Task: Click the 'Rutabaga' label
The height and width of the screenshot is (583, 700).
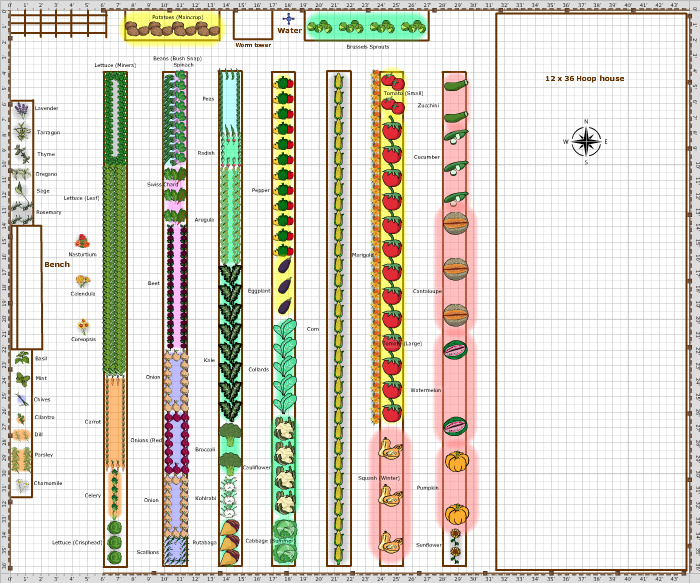Action: click(x=204, y=542)
